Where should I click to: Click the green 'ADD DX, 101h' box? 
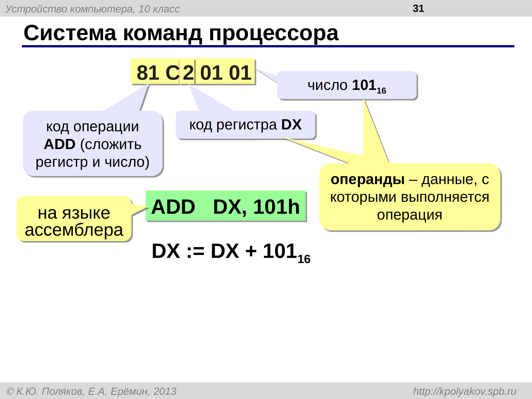226,206
